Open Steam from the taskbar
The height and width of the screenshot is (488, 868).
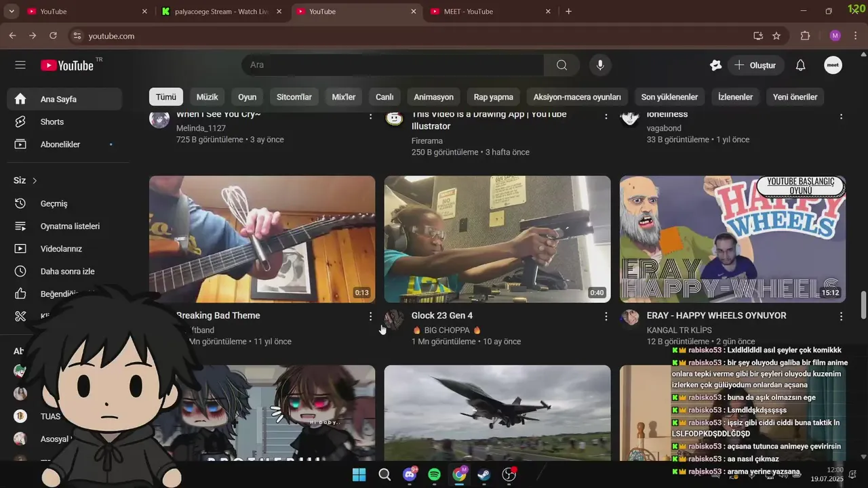point(485,474)
